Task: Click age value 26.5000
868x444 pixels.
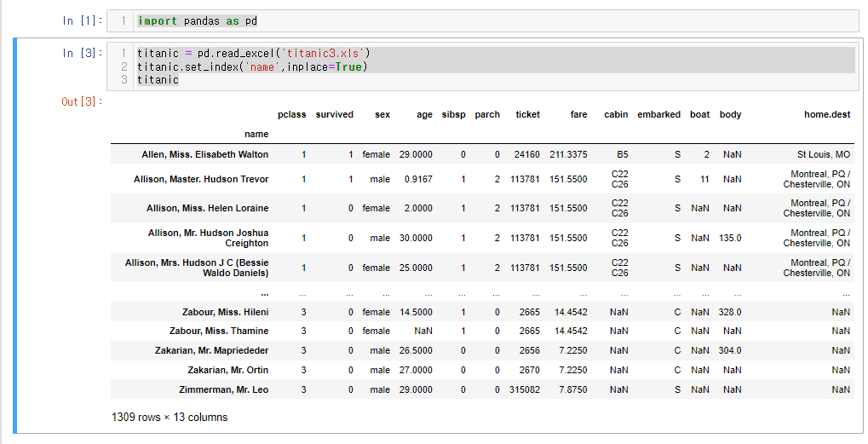Action: [x=417, y=350]
